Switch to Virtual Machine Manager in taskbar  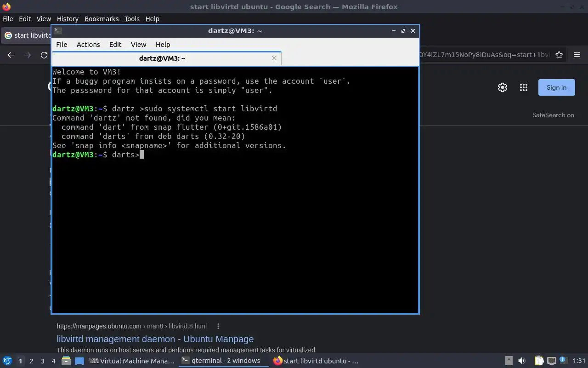pyautogui.click(x=132, y=361)
